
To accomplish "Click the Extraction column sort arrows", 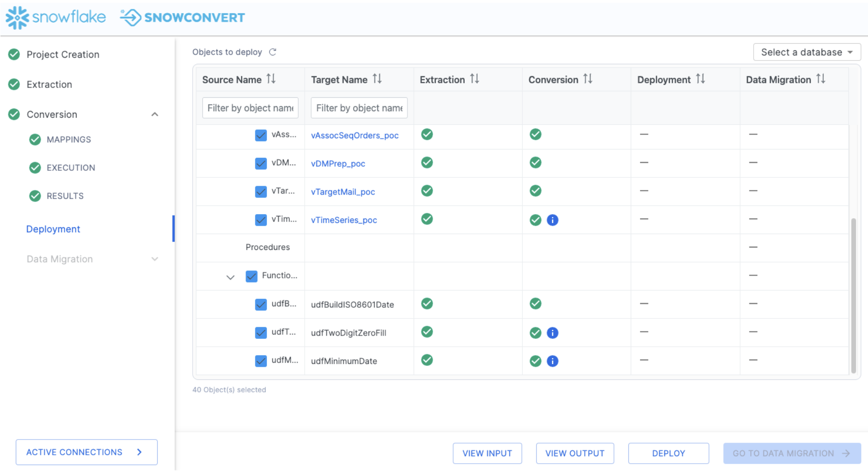I will [474, 79].
